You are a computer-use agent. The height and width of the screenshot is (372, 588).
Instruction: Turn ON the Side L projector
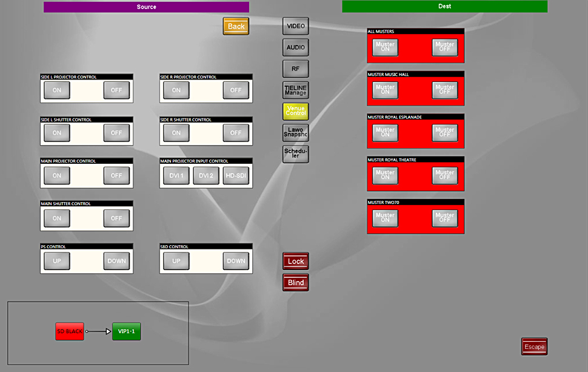click(57, 90)
